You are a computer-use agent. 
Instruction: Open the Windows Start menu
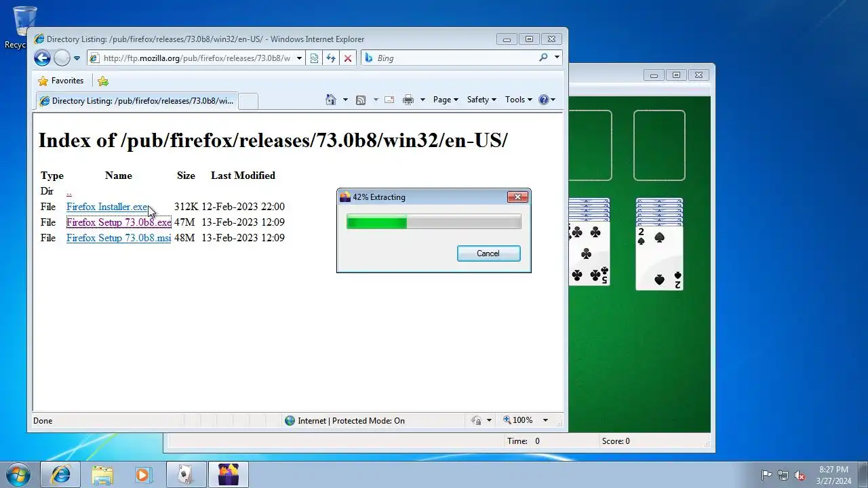18,474
